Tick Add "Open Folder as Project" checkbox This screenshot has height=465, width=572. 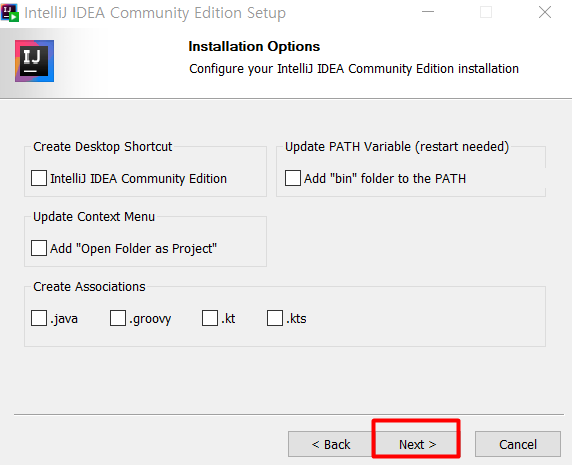[x=39, y=248]
